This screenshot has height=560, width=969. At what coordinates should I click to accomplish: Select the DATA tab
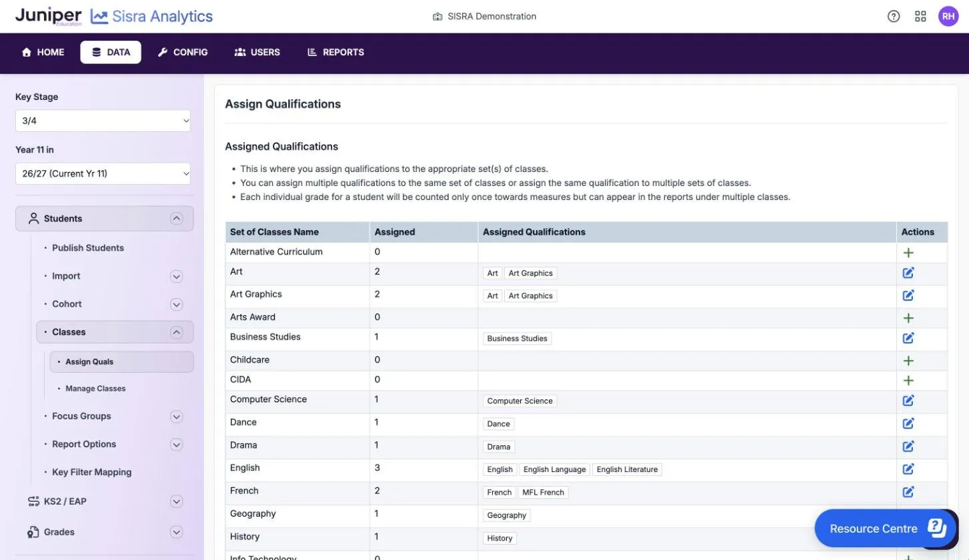111,52
